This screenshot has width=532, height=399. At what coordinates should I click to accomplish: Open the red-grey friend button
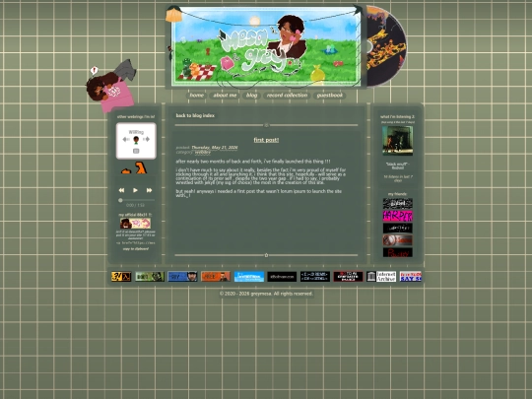[x=398, y=240]
